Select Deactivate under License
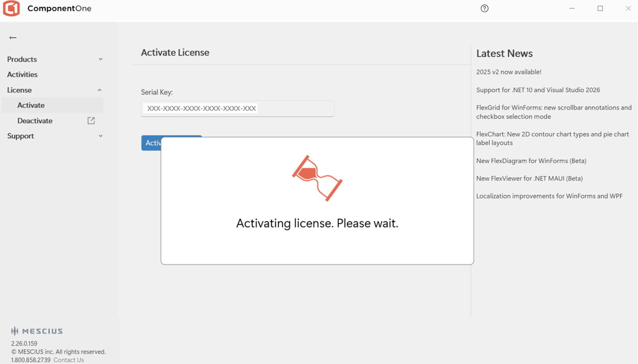This screenshot has height=364, width=638. (35, 121)
